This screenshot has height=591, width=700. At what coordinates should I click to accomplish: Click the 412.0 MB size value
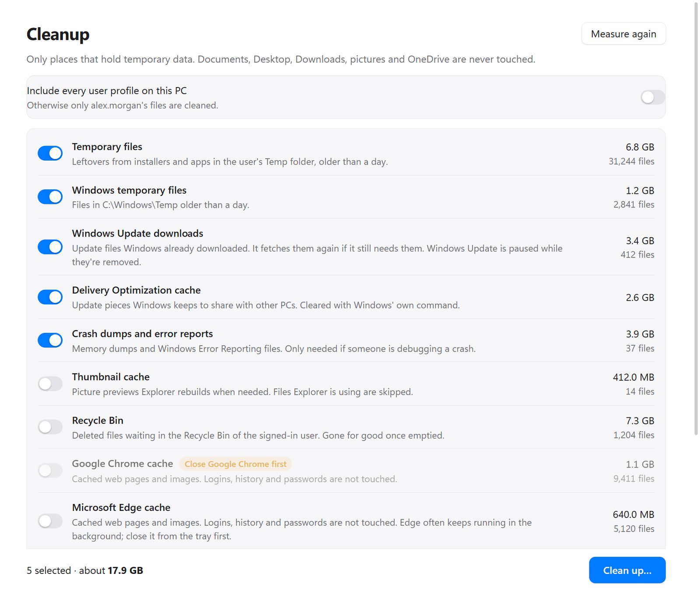[633, 377]
